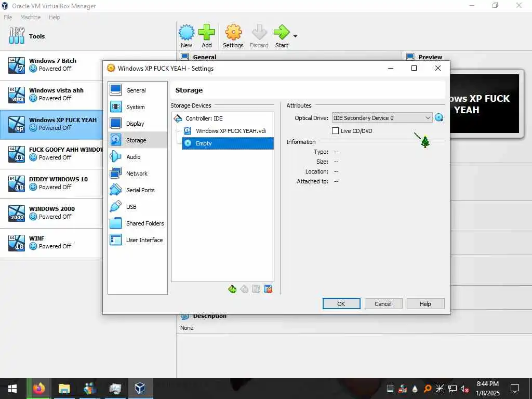Viewport: 532px width, 399px height.
Task: Select the DIDDY WINDOWS 10 virtual machine
Action: (x=51, y=183)
